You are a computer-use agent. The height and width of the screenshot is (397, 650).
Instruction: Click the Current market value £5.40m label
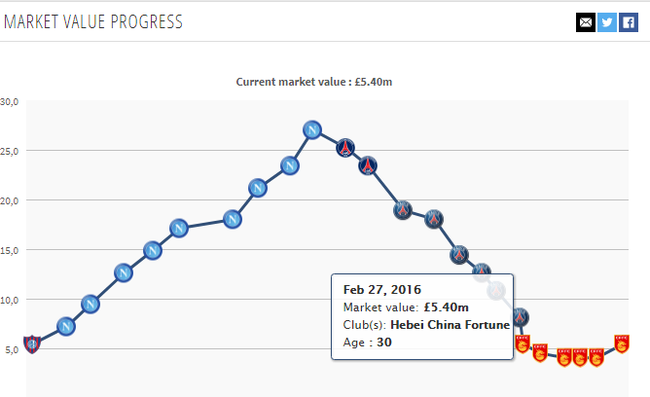coord(314,82)
